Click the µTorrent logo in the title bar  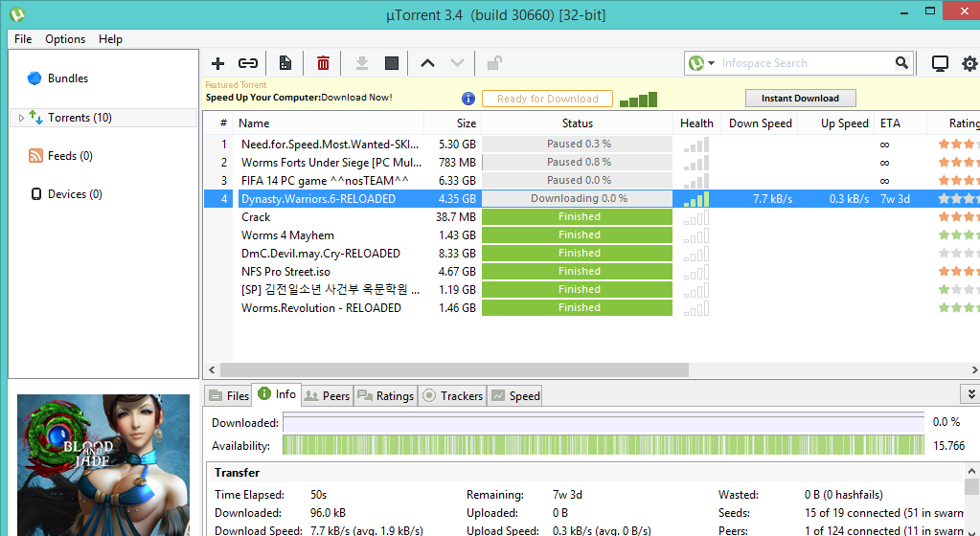pos(17,13)
